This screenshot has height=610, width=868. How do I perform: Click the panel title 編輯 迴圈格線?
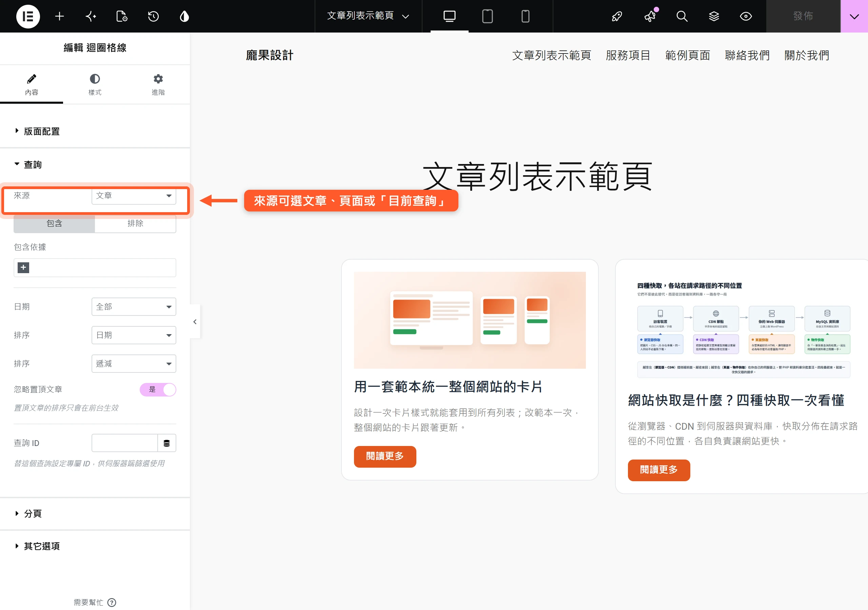click(95, 48)
